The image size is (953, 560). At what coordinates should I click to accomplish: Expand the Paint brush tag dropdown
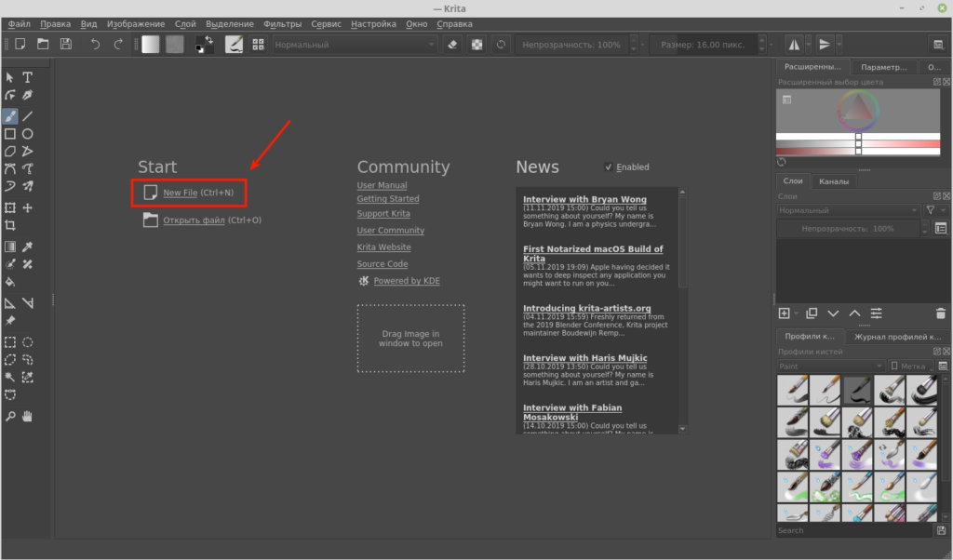(830, 367)
